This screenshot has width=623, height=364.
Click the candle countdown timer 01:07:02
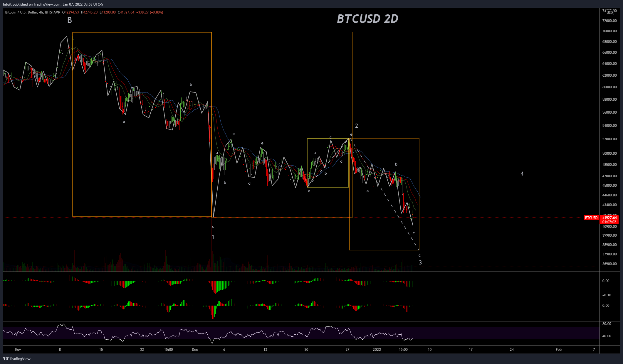[609, 222]
